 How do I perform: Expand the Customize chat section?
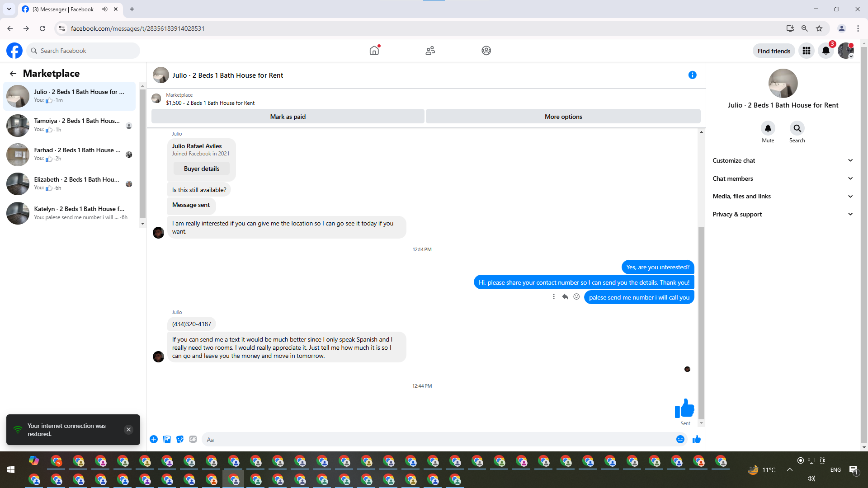pos(783,160)
